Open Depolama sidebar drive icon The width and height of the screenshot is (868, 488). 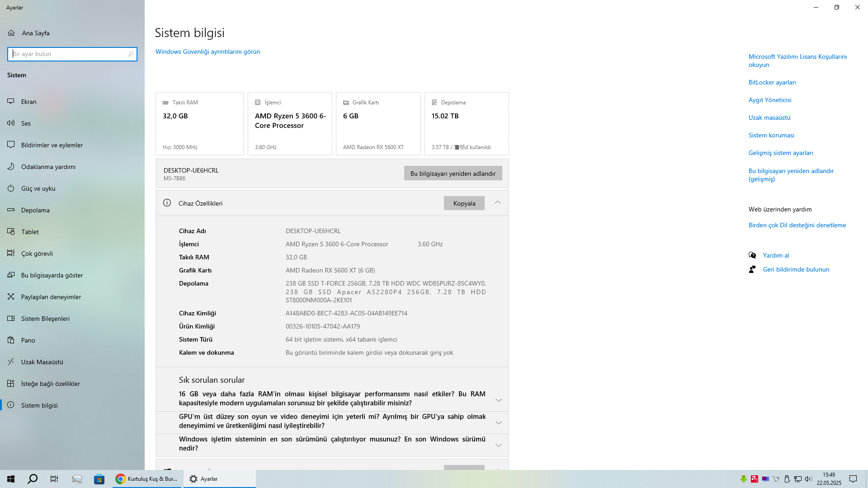[11, 210]
